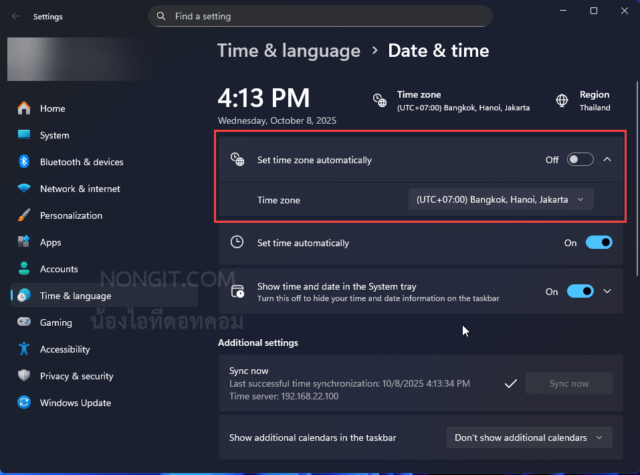Click the search magnifier icon
Viewport: 640px width, 475px height.
click(161, 16)
